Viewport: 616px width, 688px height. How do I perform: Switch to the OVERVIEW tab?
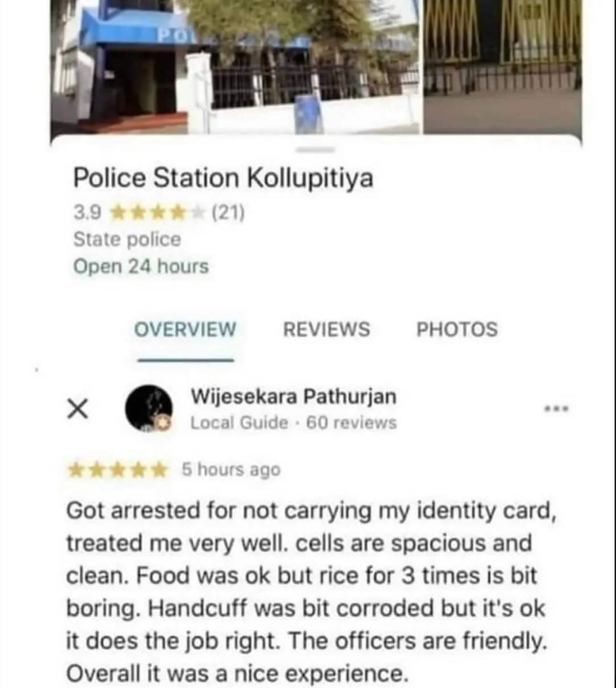185,330
